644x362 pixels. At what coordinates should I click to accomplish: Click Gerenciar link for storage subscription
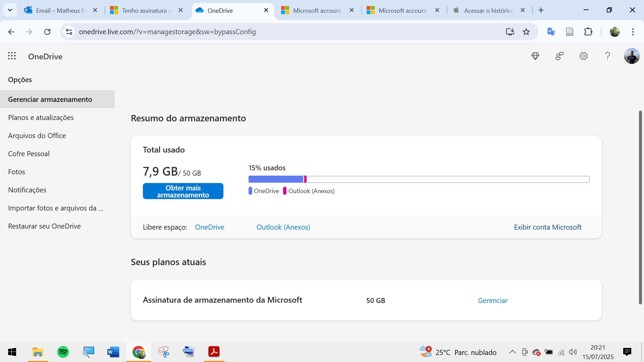pyautogui.click(x=493, y=301)
